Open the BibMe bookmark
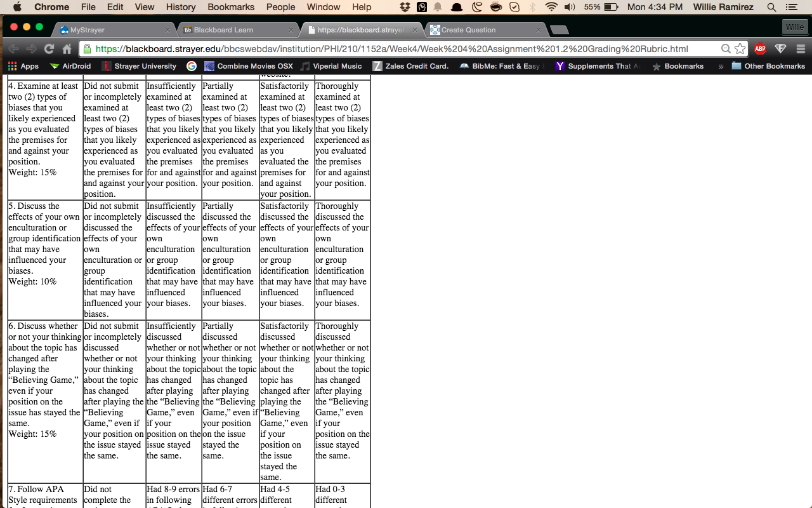 pyautogui.click(x=502, y=66)
